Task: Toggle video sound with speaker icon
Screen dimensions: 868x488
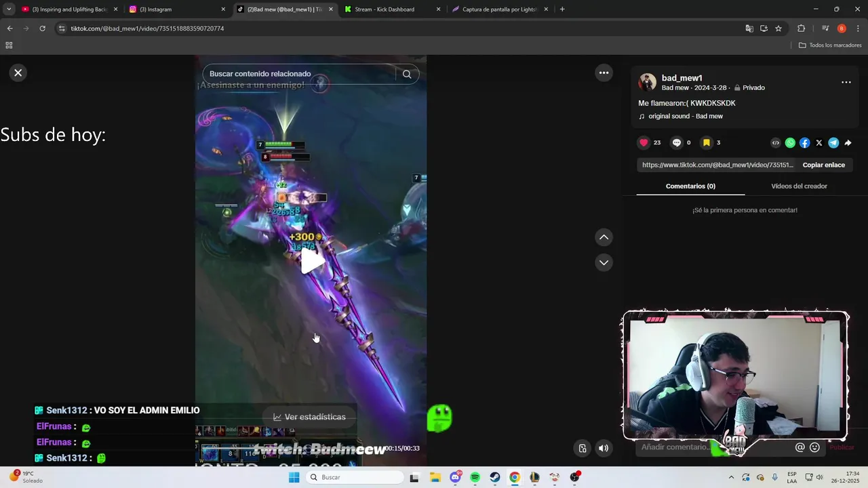Action: tap(603, 448)
